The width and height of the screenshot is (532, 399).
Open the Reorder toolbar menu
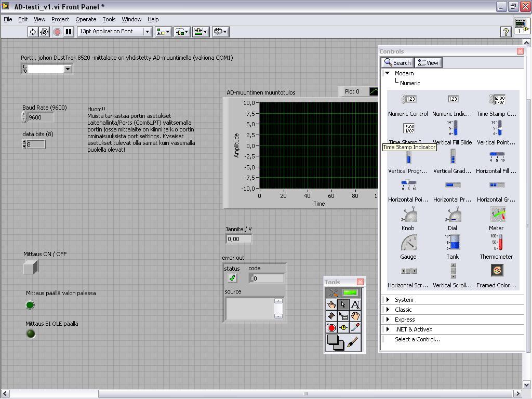(x=220, y=32)
